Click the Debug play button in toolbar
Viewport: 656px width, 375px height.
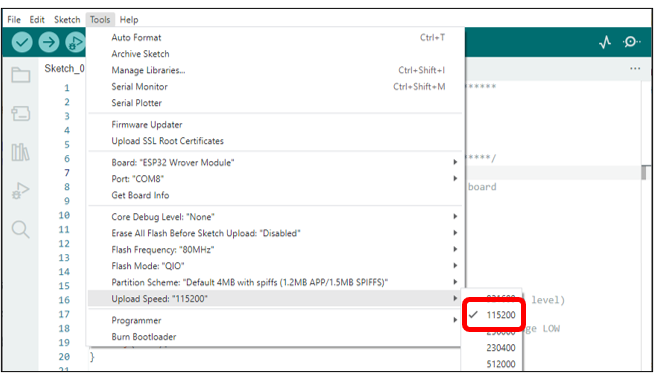click(75, 42)
